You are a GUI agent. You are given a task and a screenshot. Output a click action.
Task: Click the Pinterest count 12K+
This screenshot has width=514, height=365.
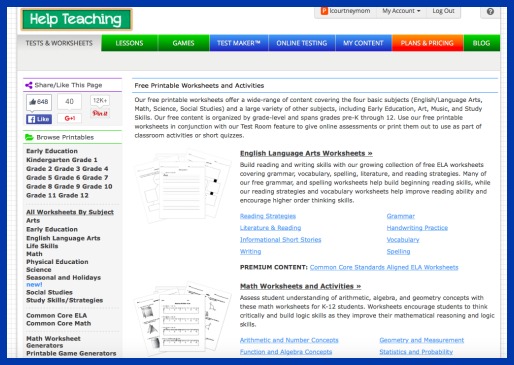click(100, 101)
